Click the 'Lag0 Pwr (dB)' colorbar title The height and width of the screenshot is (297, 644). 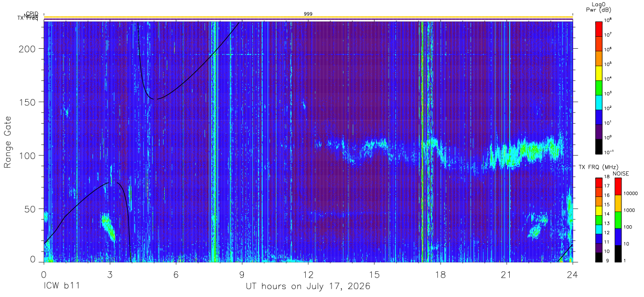pos(597,7)
